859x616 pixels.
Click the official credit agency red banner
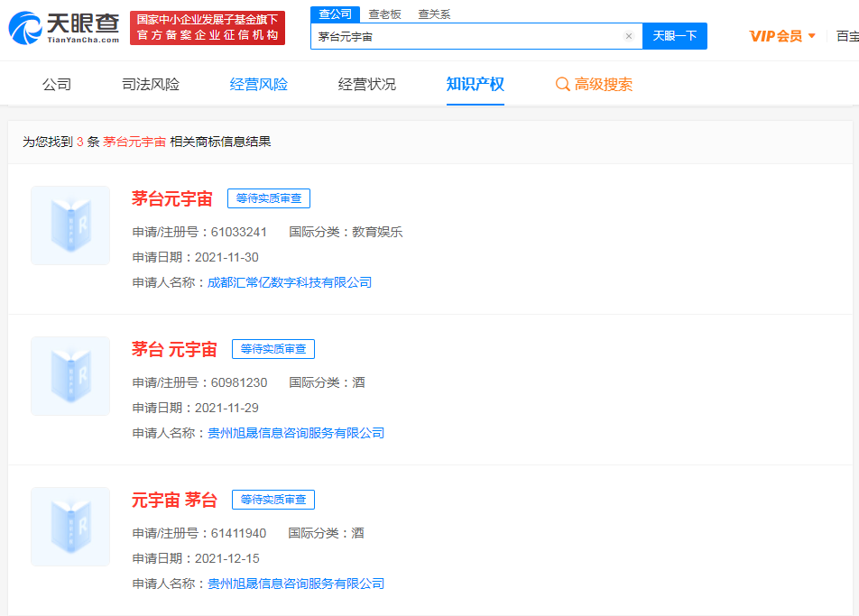coord(208,28)
